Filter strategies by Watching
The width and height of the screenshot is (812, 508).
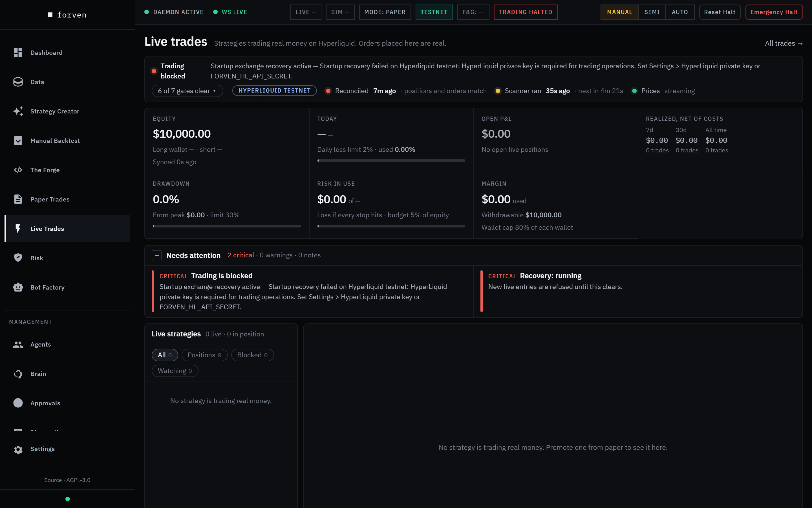(x=175, y=371)
